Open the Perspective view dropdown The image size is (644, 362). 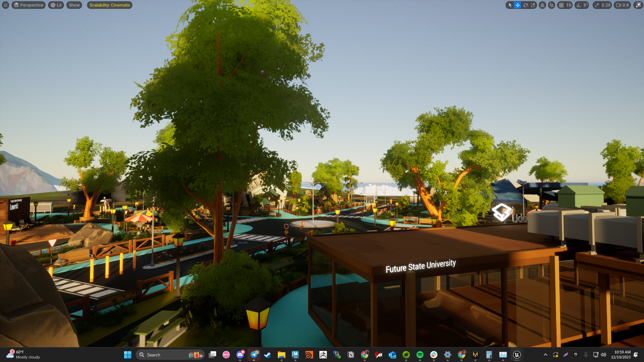point(28,5)
